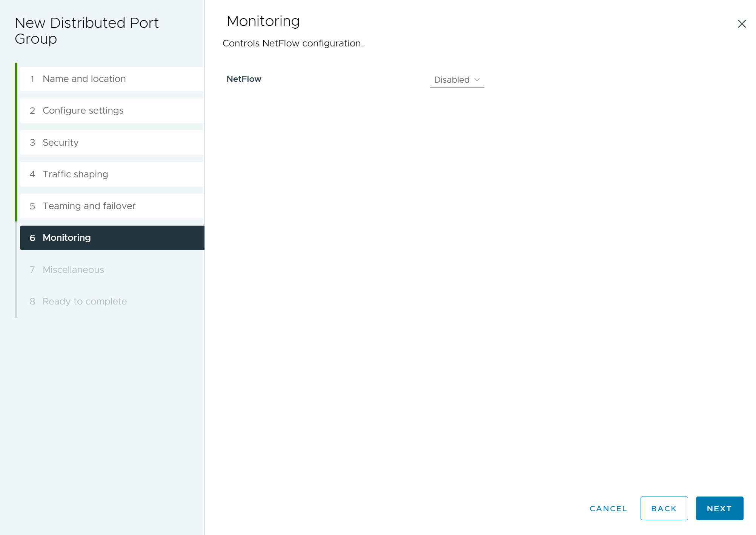Click the NetFlow label text field area
This screenshot has width=756, height=535.
244,79
